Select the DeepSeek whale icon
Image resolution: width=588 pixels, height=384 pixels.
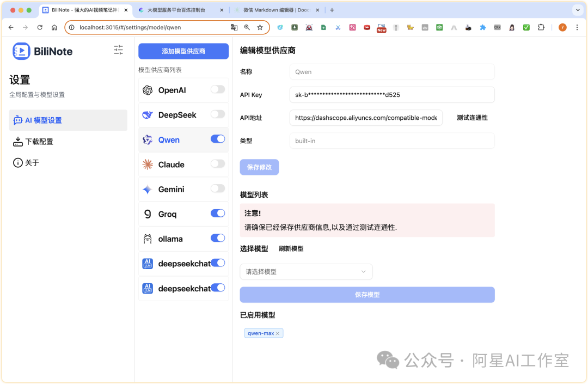pos(148,115)
